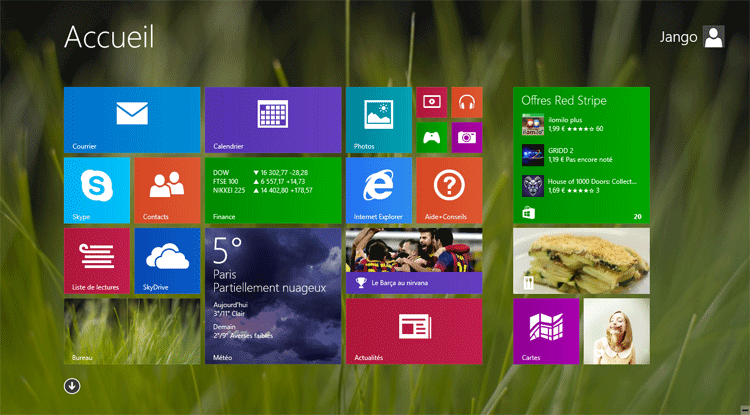Screen dimensions: 750x415
Task: Open the Video small red tile
Action: point(431,102)
